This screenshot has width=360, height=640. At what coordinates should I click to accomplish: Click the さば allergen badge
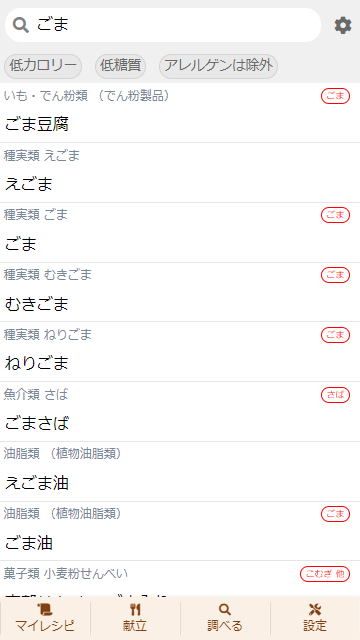(x=336, y=395)
